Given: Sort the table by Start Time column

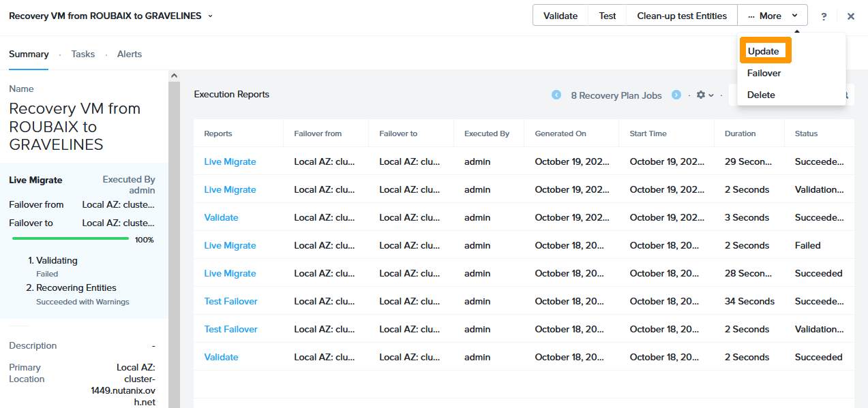Looking at the screenshot, I should coord(647,133).
